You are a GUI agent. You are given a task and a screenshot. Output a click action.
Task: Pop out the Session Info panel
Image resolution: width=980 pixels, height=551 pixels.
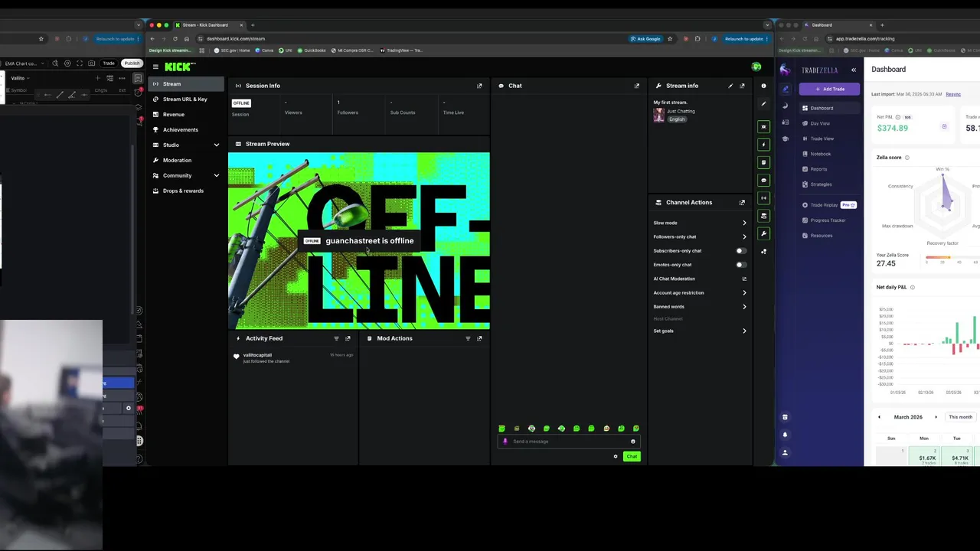pyautogui.click(x=479, y=86)
